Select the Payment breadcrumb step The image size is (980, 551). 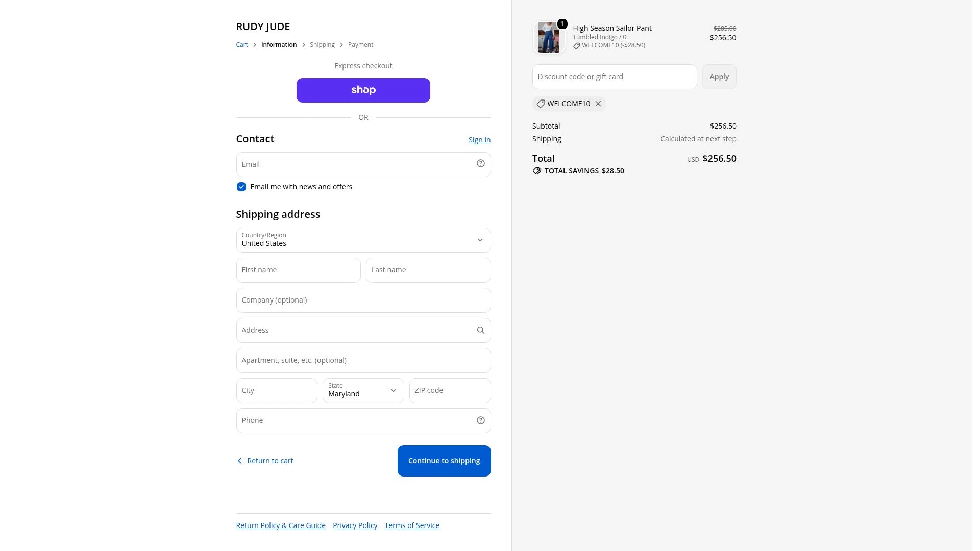pos(360,45)
